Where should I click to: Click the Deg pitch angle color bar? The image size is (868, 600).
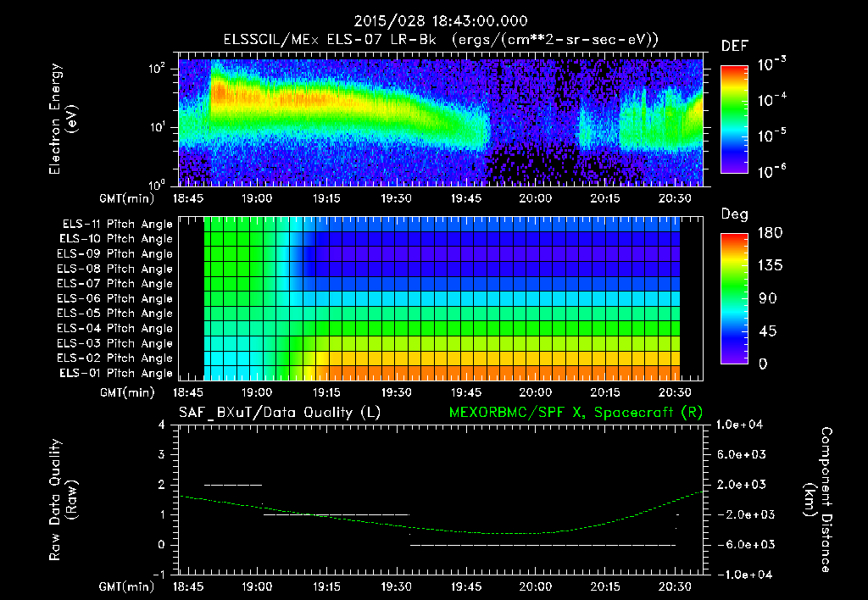734,298
